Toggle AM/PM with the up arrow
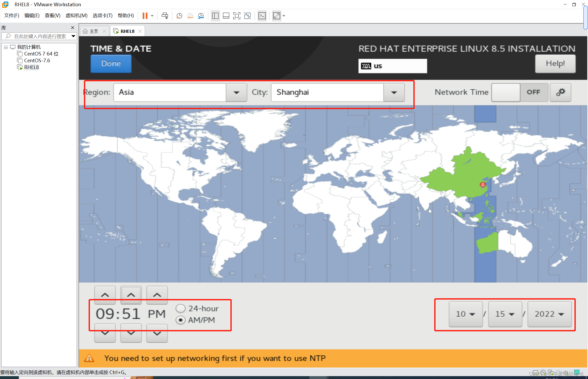 tap(157, 295)
